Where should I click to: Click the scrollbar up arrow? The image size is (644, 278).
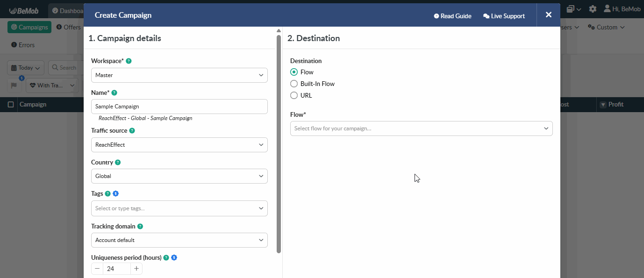[279, 31]
